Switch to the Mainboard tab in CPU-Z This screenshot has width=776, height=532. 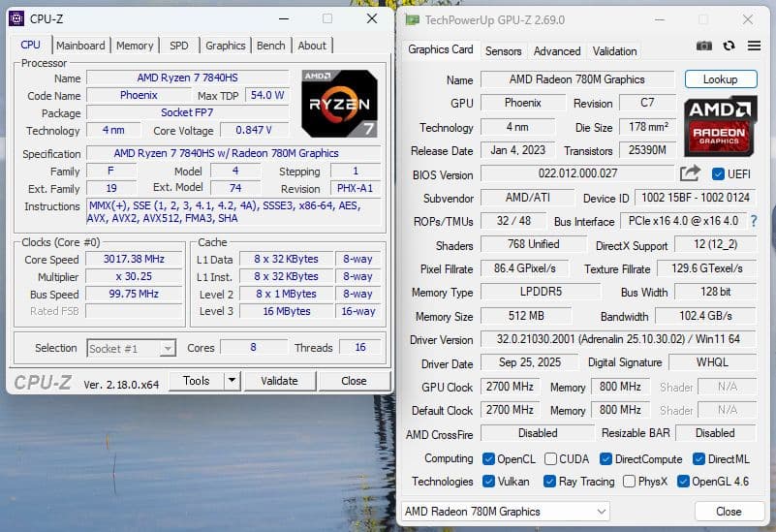coord(80,46)
